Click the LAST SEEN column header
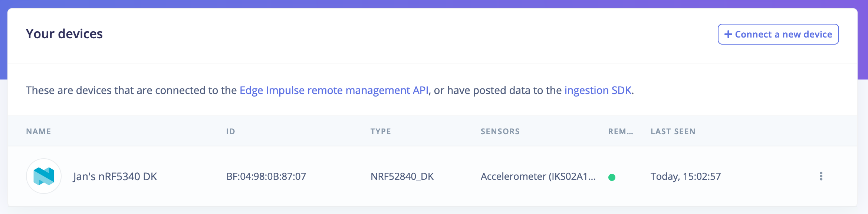The image size is (868, 214). coord(673,131)
